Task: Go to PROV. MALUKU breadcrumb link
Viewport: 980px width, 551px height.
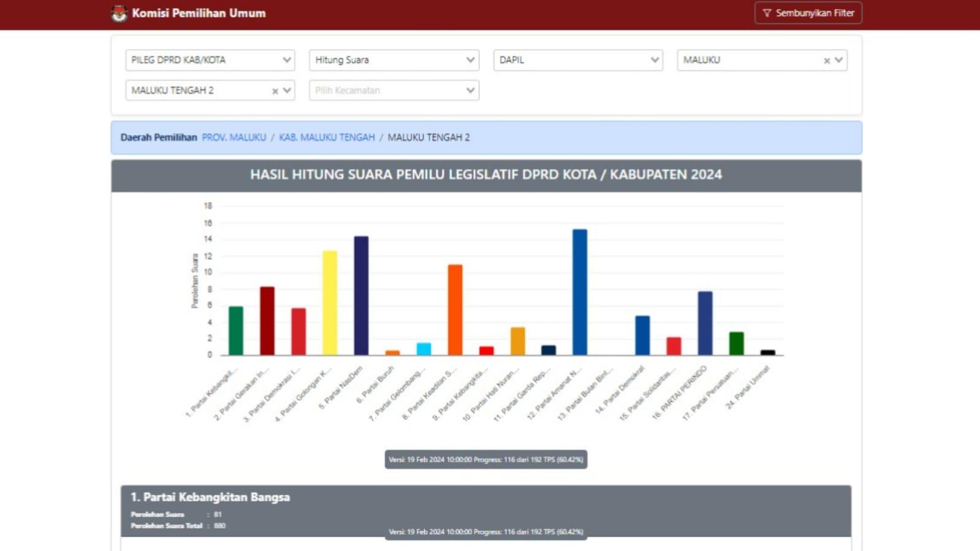Action: (234, 137)
